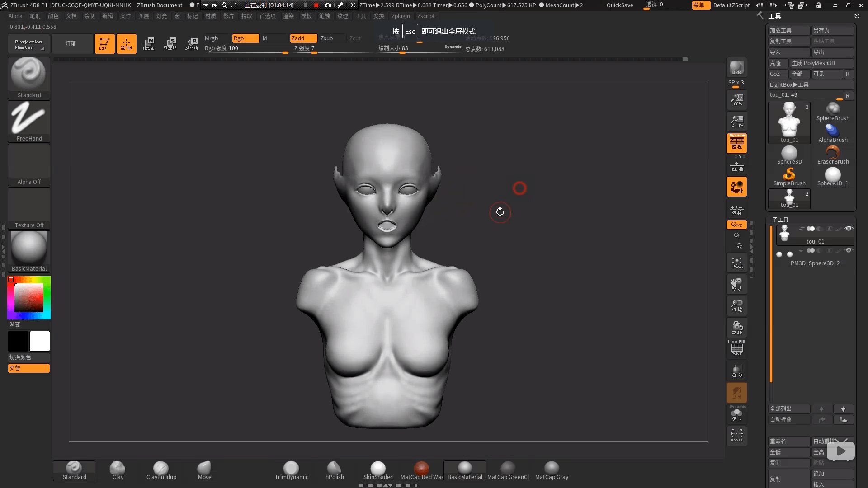Select the EraserBrush tool

click(833, 155)
